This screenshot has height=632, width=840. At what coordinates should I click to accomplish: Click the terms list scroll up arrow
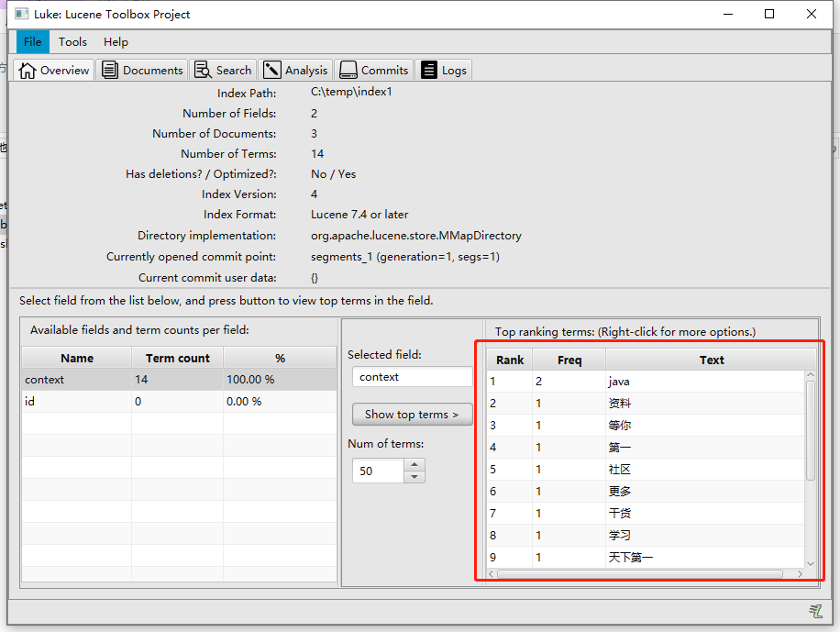[811, 374]
